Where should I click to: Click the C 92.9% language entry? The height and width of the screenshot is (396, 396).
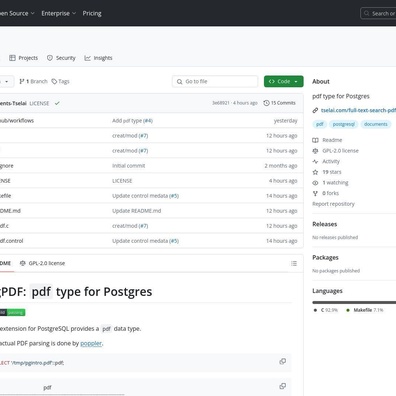(x=326, y=310)
